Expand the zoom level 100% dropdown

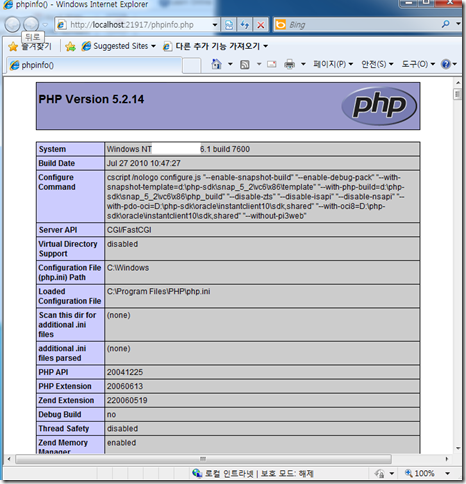point(448,473)
